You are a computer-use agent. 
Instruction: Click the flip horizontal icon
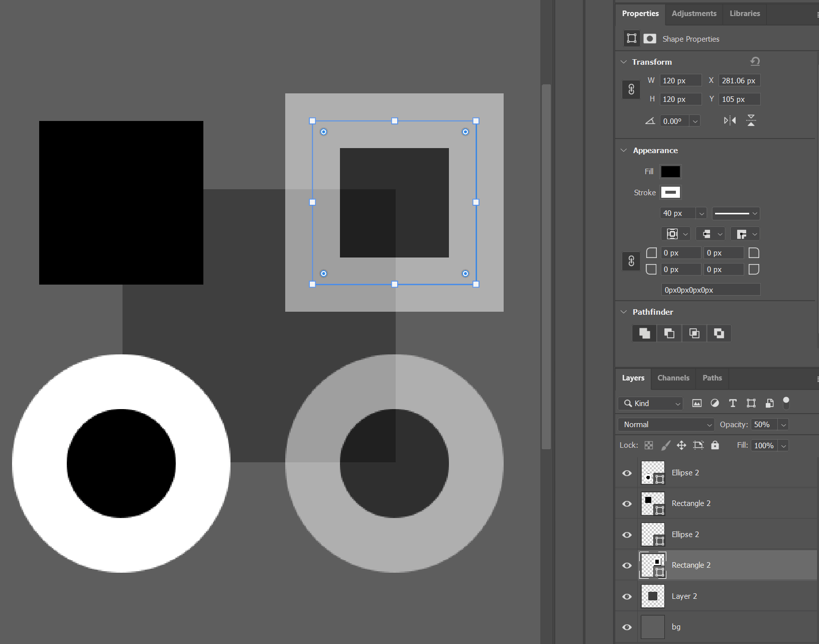[x=730, y=120]
